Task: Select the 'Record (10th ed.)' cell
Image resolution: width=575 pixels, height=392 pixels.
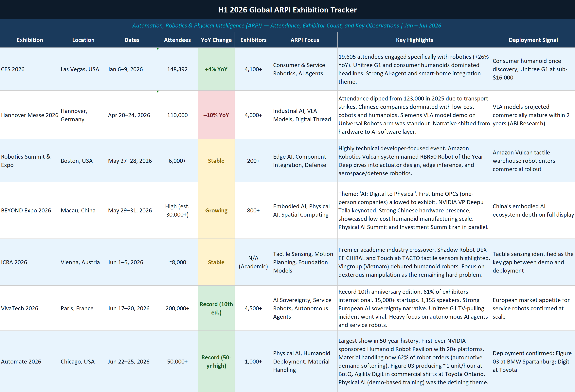Action: [216, 308]
